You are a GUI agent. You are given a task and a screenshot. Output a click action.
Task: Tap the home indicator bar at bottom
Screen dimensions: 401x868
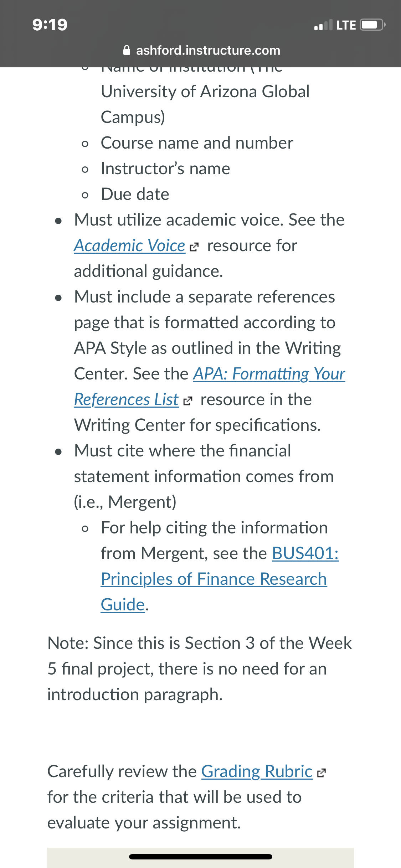click(201, 857)
